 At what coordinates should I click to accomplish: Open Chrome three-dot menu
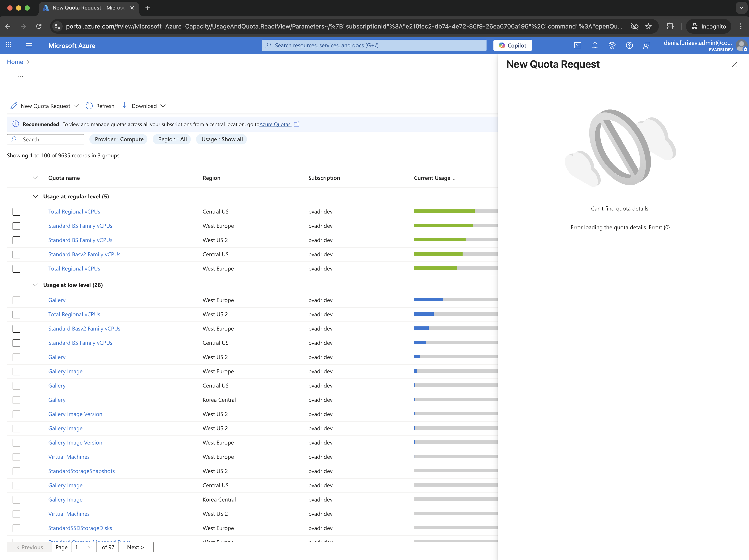[x=741, y=26]
